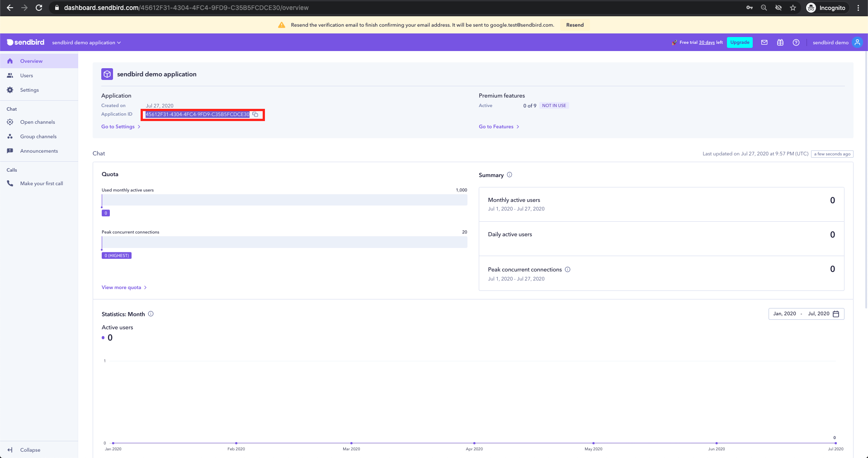Click the used monthly active users bar

284,200
